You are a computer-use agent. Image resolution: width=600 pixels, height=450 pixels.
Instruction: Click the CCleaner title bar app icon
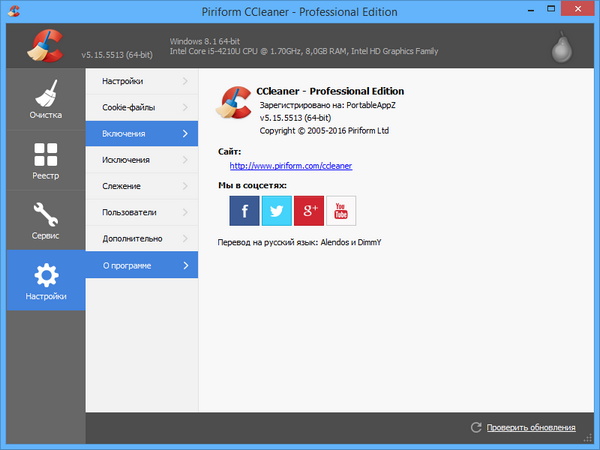point(14,11)
